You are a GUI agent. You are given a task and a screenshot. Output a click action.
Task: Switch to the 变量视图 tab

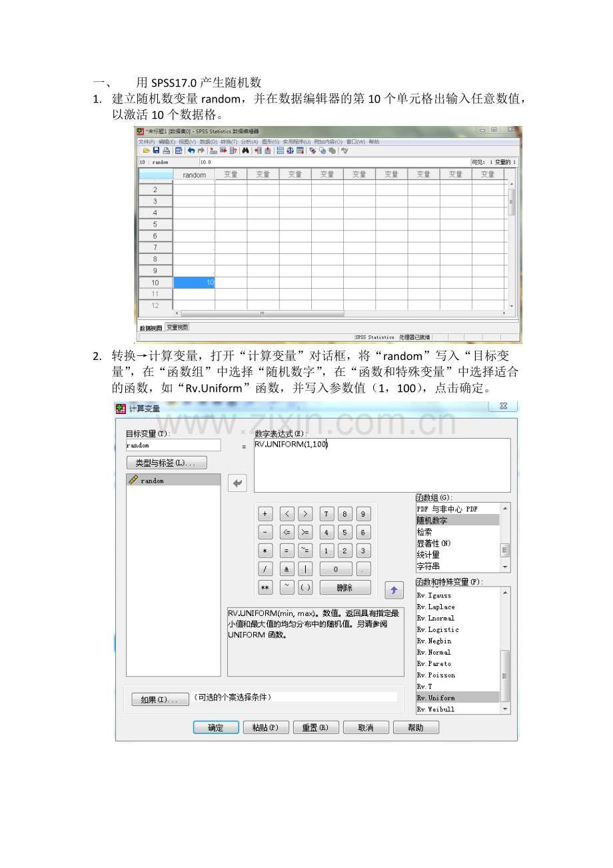coord(177,327)
